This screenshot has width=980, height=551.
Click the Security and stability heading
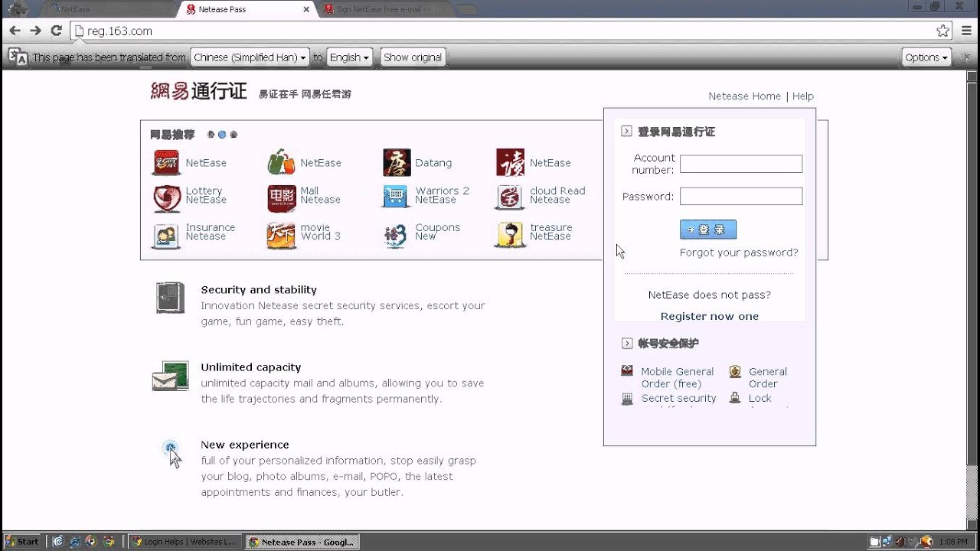[x=259, y=290]
